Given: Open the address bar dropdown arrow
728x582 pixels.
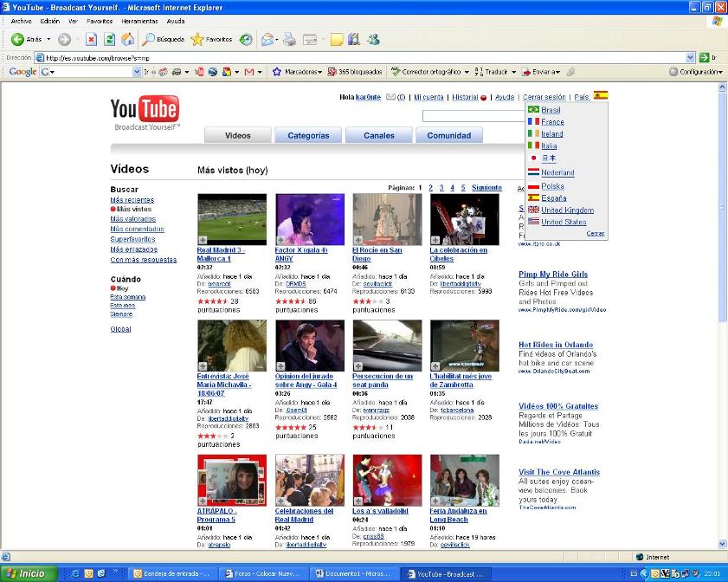Looking at the screenshot, I should (x=690, y=58).
